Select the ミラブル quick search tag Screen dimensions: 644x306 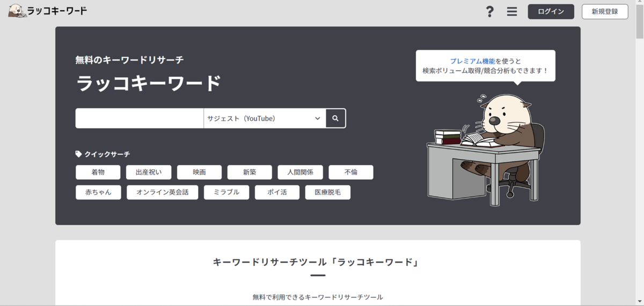226,192
